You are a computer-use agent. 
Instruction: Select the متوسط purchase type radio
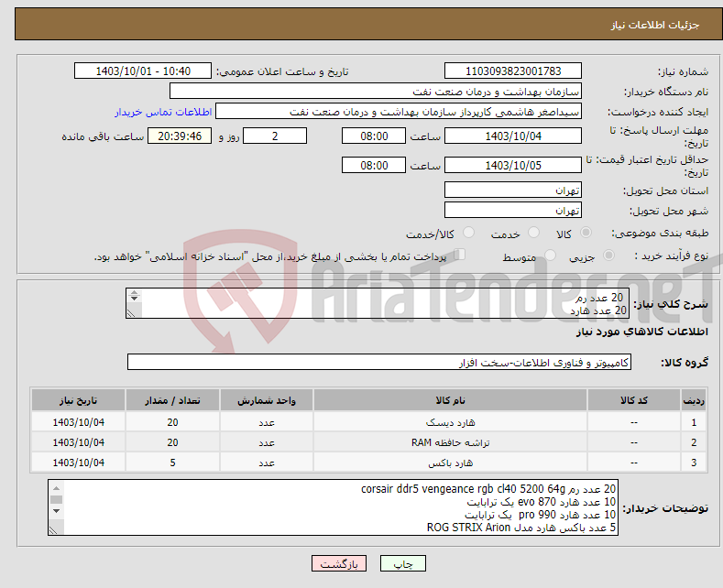pyautogui.click(x=550, y=256)
